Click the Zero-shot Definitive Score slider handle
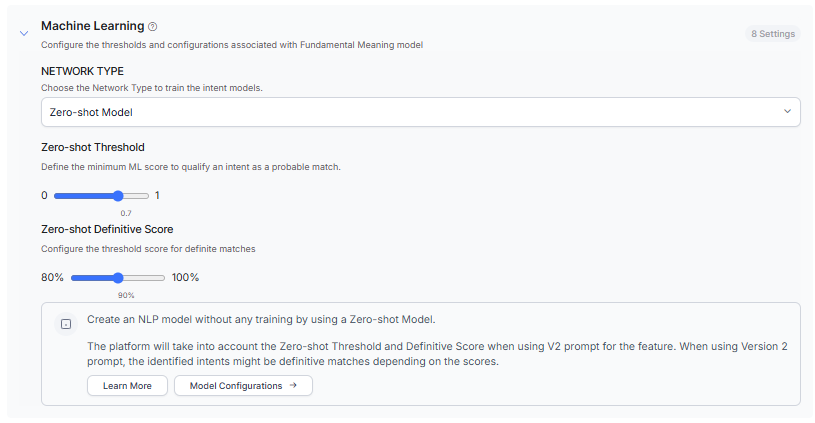This screenshot has height=423, width=815. pos(118,278)
